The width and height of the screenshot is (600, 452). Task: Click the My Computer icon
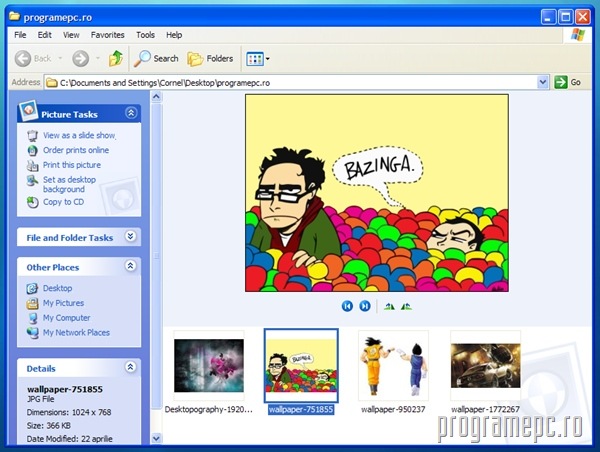click(32, 318)
